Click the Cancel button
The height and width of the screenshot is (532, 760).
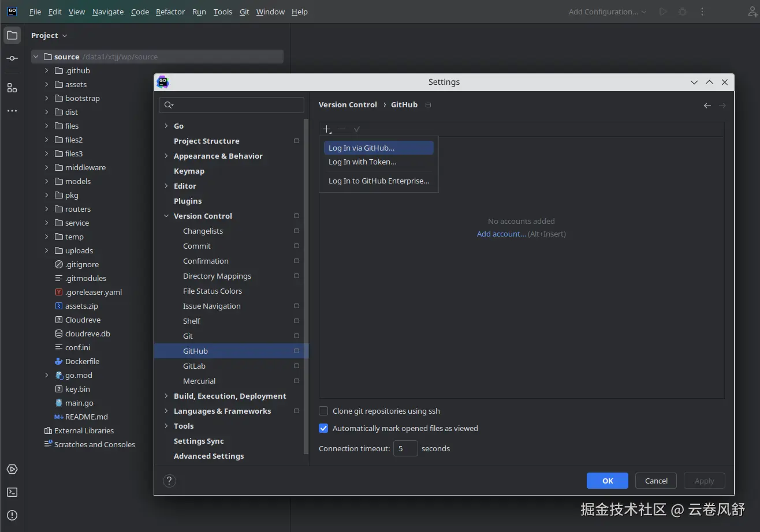click(656, 481)
